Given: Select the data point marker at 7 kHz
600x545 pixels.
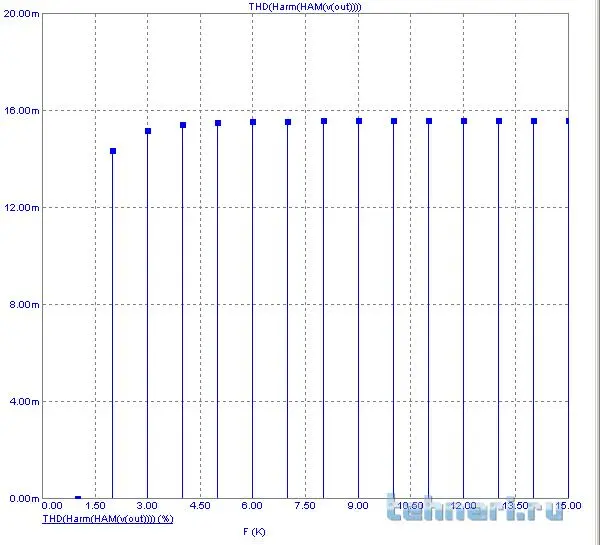Looking at the screenshot, I should (288, 122).
